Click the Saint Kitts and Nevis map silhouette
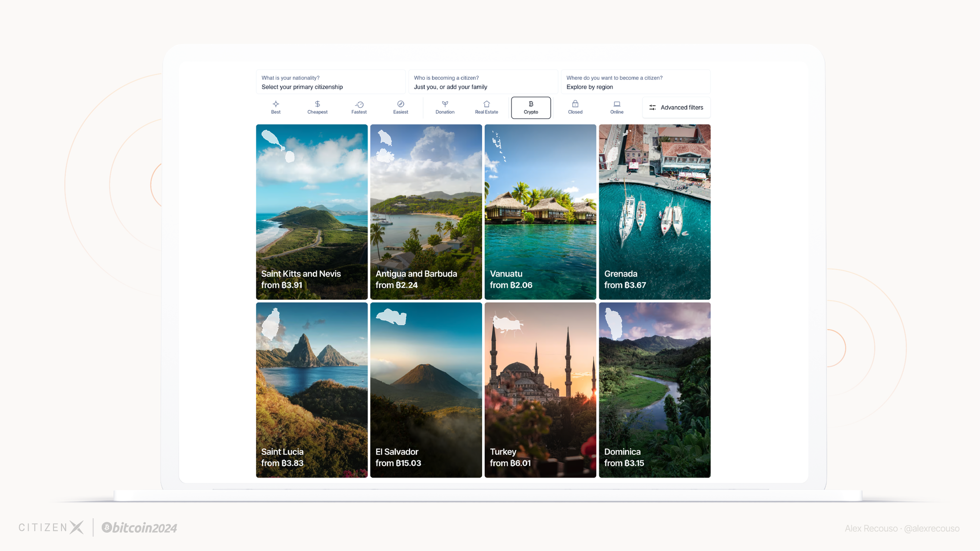The height and width of the screenshot is (551, 980). pos(278,146)
